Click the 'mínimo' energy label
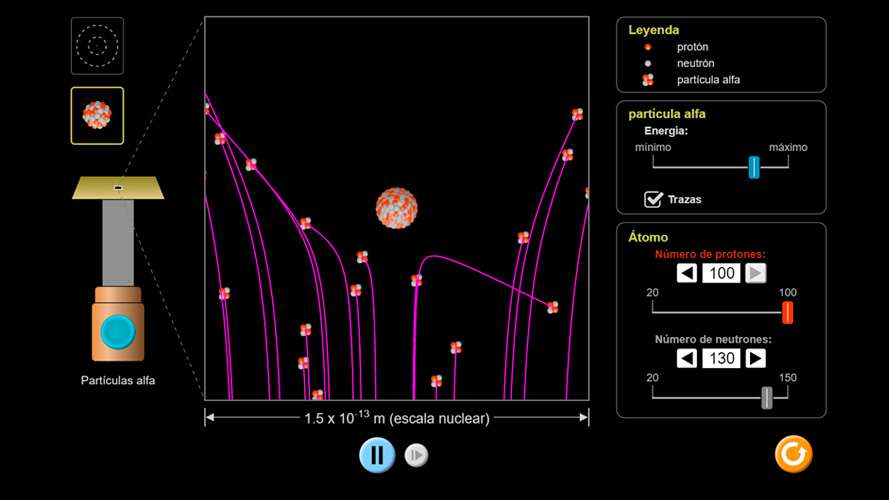The image size is (889, 500). pos(653,147)
